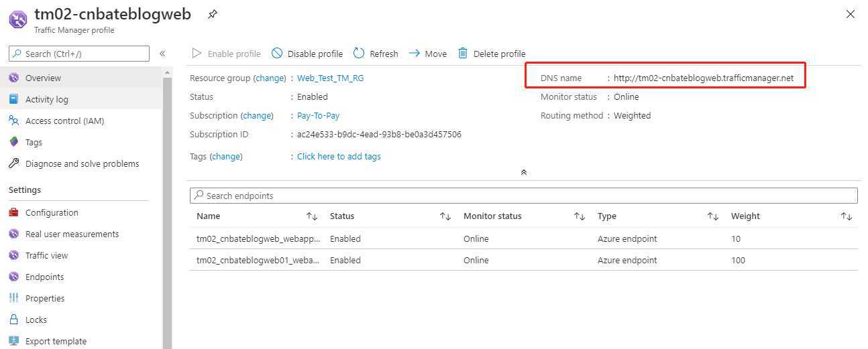This screenshot has width=868, height=349.
Task: Click the Search endpoints field
Action: [x=523, y=196]
